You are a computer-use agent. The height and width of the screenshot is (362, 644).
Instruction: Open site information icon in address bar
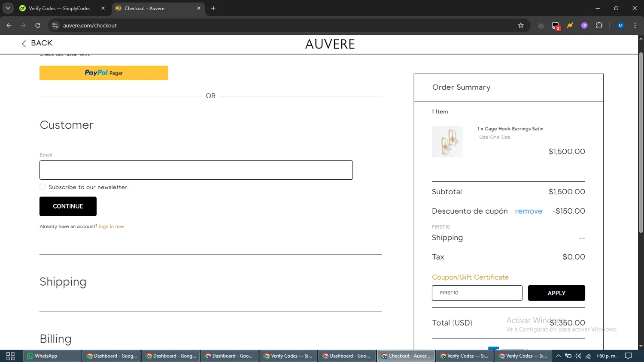tap(55, 25)
